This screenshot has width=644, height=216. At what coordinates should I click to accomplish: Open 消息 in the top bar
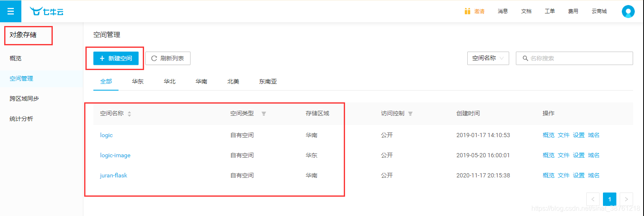[503, 11]
